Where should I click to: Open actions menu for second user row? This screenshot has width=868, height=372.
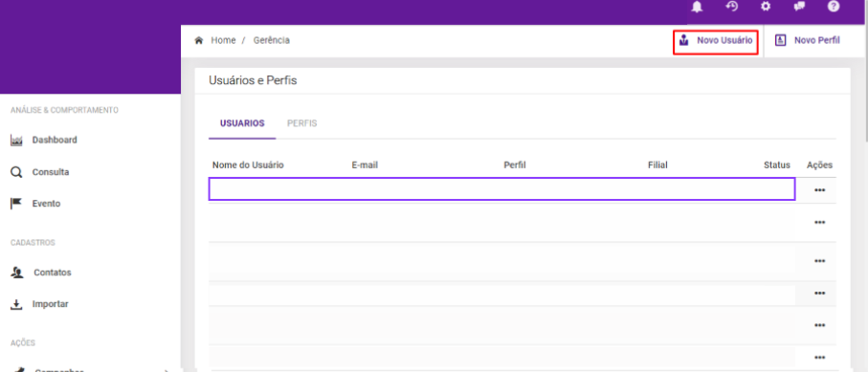click(820, 223)
